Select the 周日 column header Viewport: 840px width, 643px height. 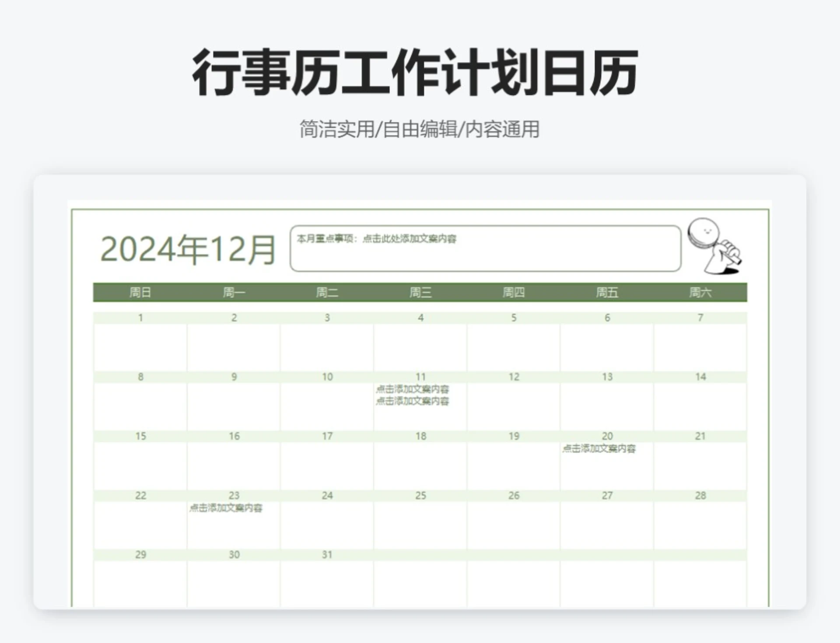[140, 292]
